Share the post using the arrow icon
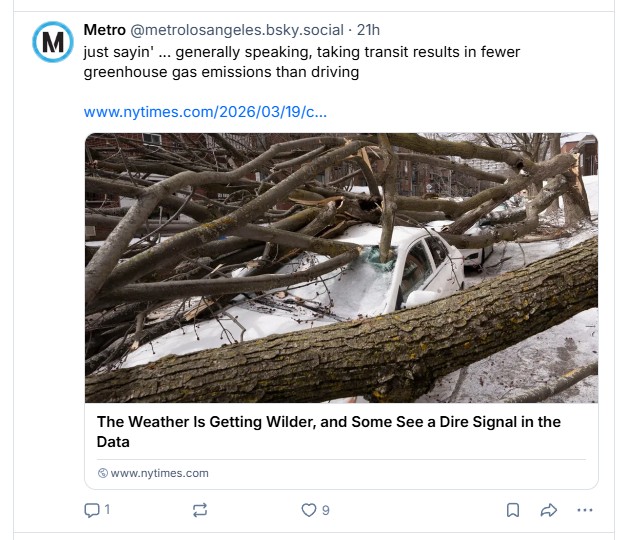631x540 pixels. click(548, 510)
